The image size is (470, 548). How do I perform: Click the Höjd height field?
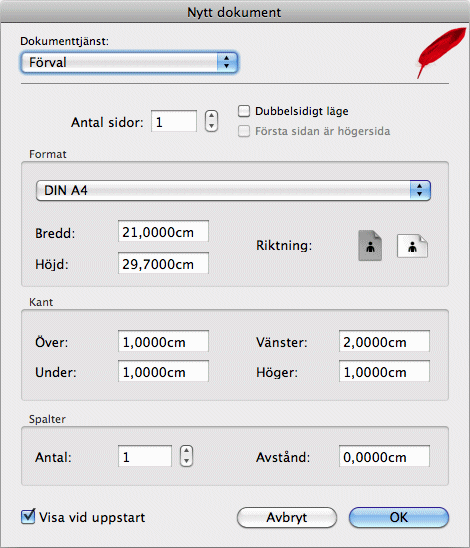(164, 263)
